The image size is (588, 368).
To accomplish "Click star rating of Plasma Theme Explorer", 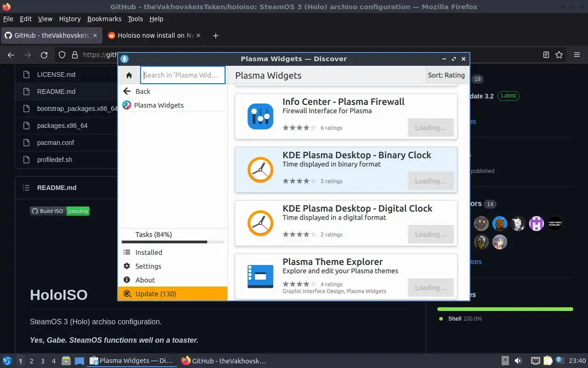I will (299, 284).
